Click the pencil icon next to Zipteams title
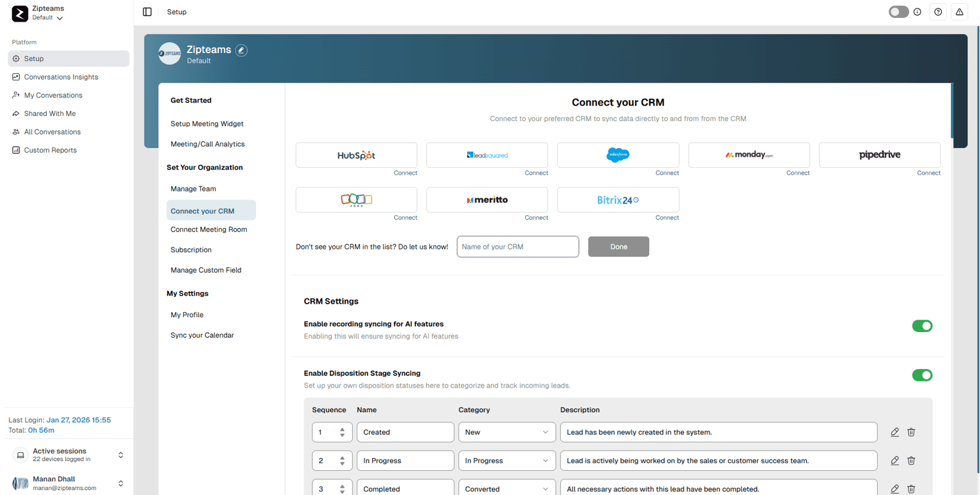The height and width of the screenshot is (495, 980). coord(241,50)
